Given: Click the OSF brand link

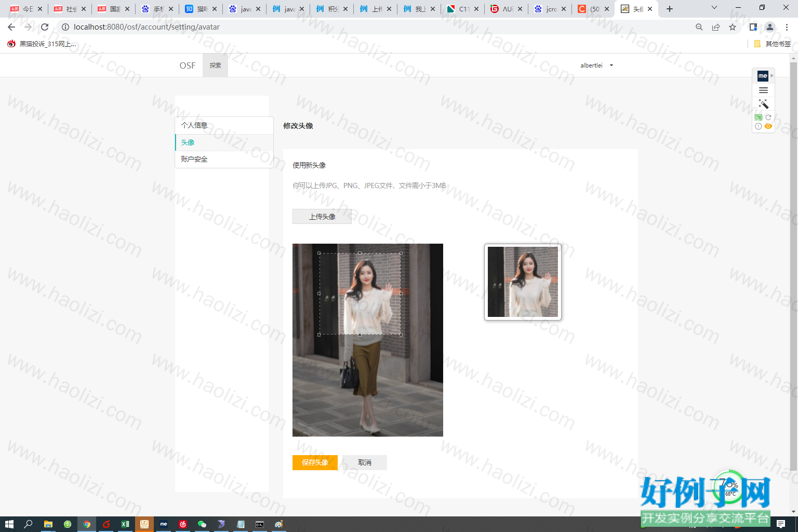Looking at the screenshot, I should (x=188, y=65).
